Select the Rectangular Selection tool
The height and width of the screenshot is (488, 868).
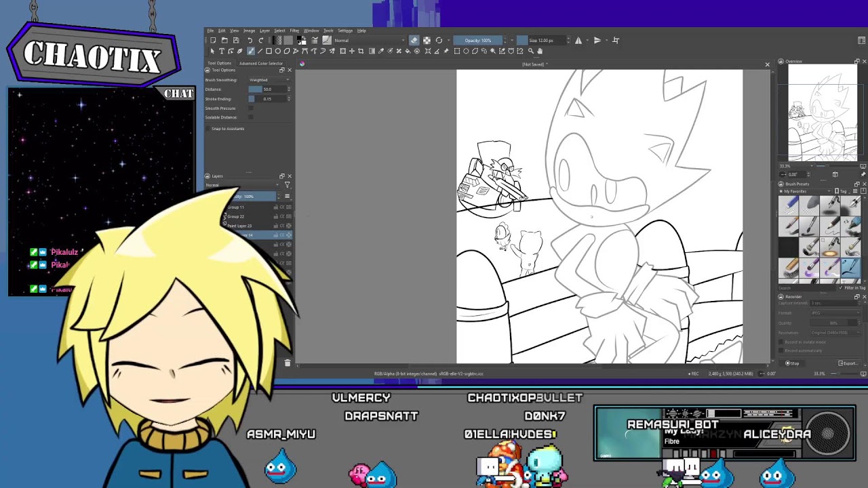tap(456, 51)
